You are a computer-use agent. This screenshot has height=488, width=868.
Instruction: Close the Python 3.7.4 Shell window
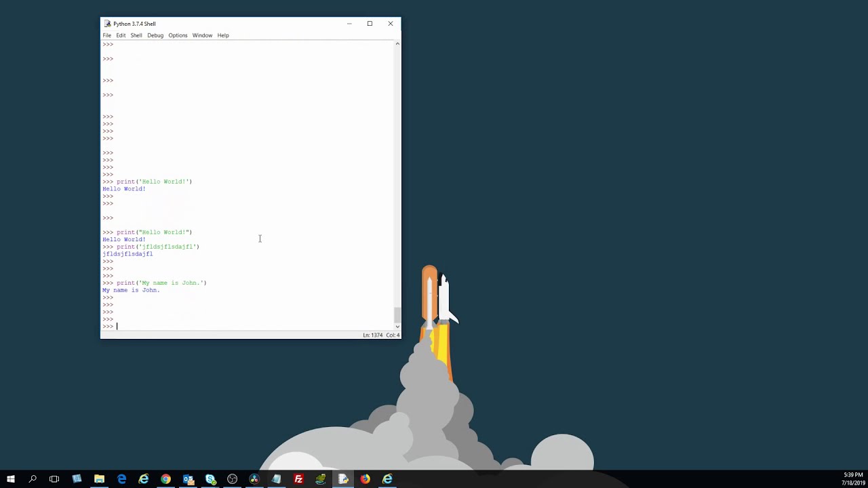[391, 24]
